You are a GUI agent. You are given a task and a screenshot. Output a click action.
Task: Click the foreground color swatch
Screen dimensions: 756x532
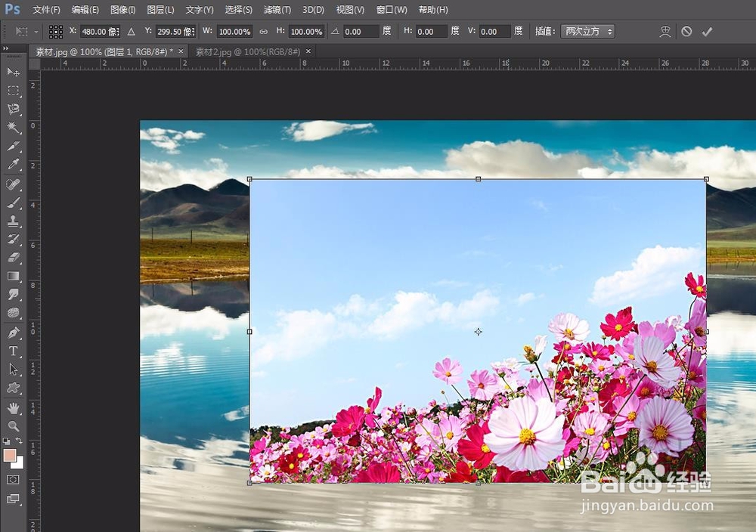tap(9, 456)
